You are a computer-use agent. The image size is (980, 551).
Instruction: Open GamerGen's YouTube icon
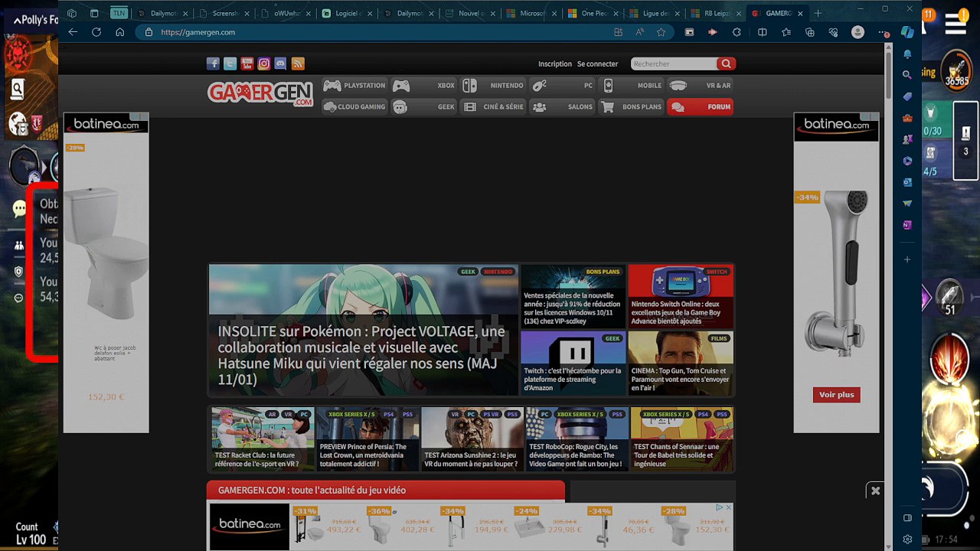click(247, 64)
